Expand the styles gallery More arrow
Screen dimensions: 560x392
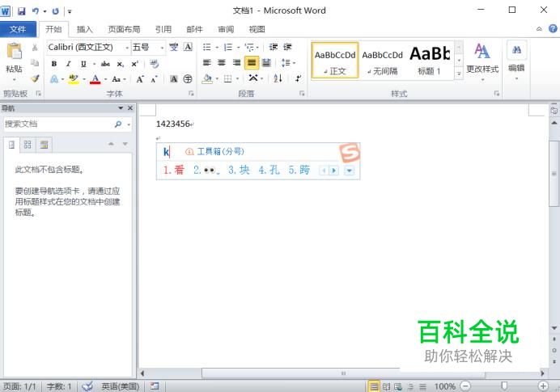click(x=459, y=74)
